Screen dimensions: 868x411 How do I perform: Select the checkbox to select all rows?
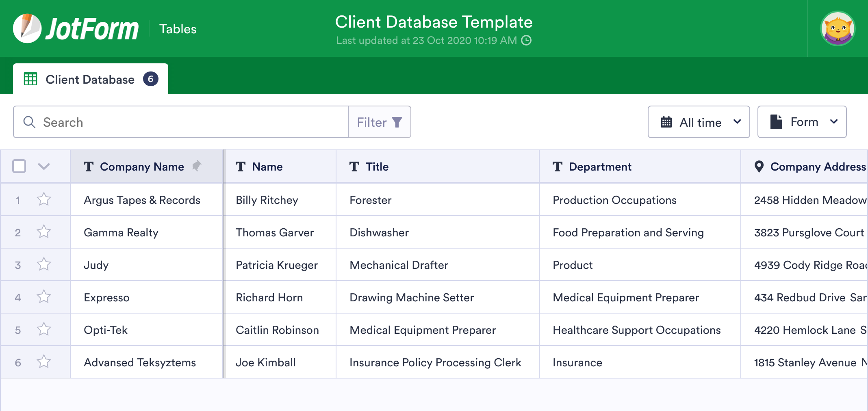click(x=18, y=166)
